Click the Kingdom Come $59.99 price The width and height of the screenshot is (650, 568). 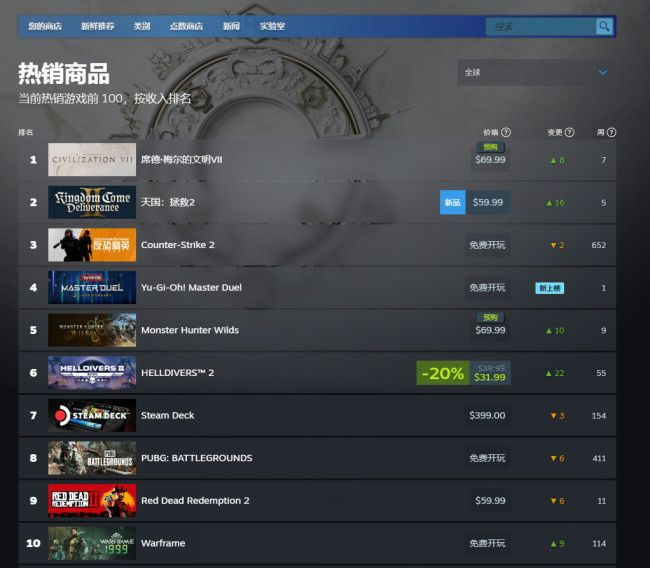(488, 202)
